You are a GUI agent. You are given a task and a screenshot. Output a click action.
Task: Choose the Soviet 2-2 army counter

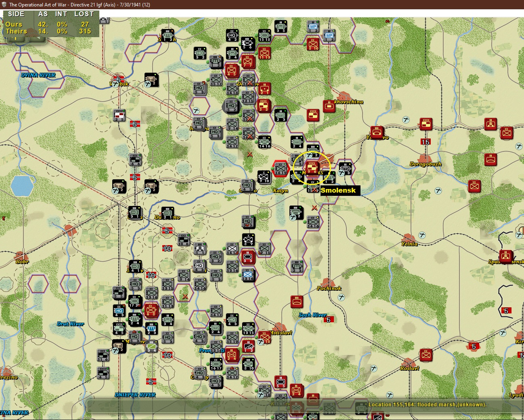coord(264,105)
